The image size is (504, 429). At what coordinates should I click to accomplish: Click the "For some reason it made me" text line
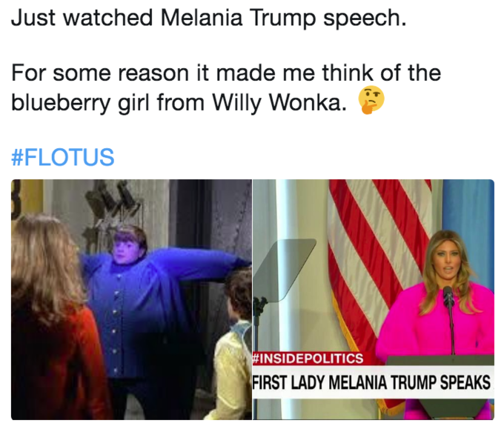[226, 73]
